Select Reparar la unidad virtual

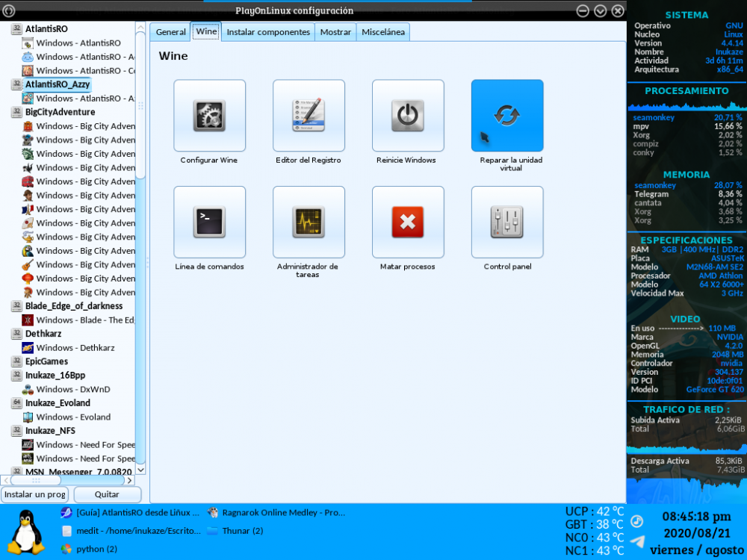tap(507, 116)
